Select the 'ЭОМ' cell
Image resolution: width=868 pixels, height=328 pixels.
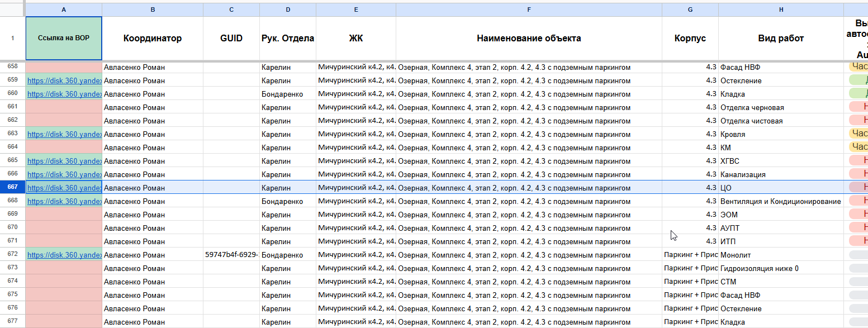[781, 215]
